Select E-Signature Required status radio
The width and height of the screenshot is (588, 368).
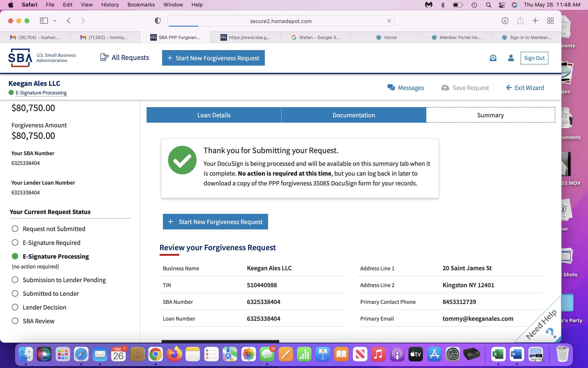[15, 242]
